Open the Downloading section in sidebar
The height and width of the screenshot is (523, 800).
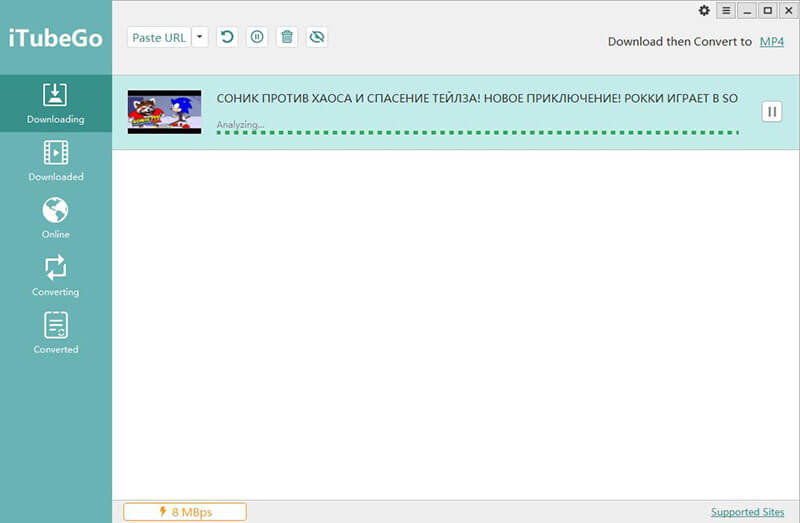point(56,104)
